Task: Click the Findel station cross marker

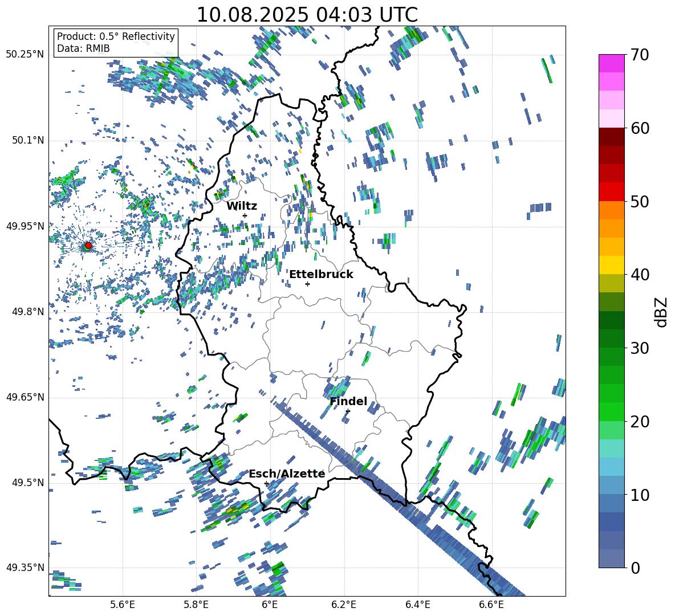Action: (348, 411)
